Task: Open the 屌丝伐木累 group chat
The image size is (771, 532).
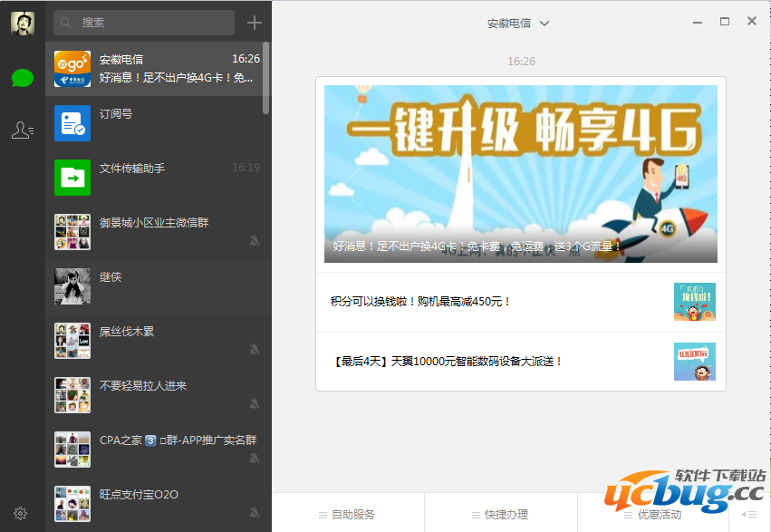Action: [x=158, y=341]
